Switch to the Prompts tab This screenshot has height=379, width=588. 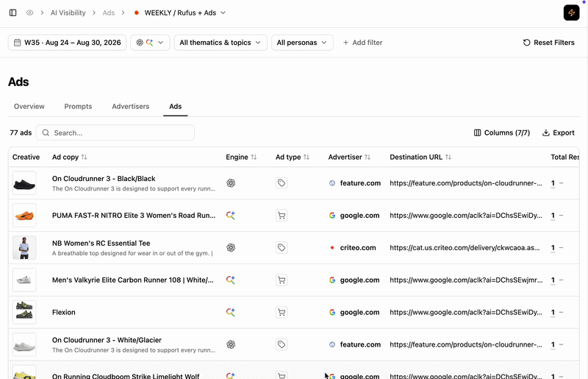tap(78, 106)
